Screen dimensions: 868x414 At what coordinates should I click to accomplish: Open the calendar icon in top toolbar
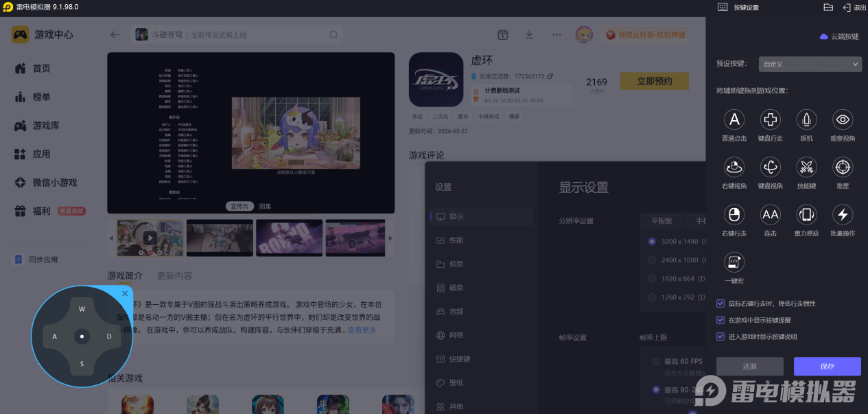point(502,34)
